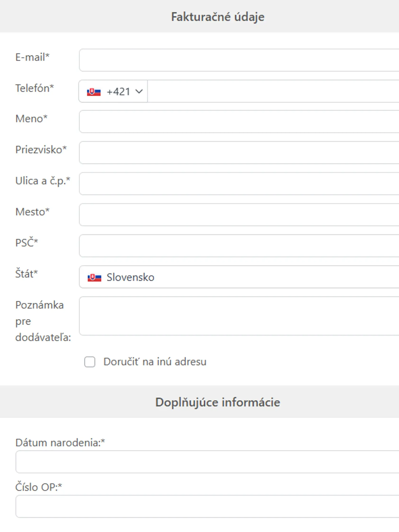Click the Slovak flag in the phone prefix
The height and width of the screenshot is (532, 399).
(x=94, y=92)
